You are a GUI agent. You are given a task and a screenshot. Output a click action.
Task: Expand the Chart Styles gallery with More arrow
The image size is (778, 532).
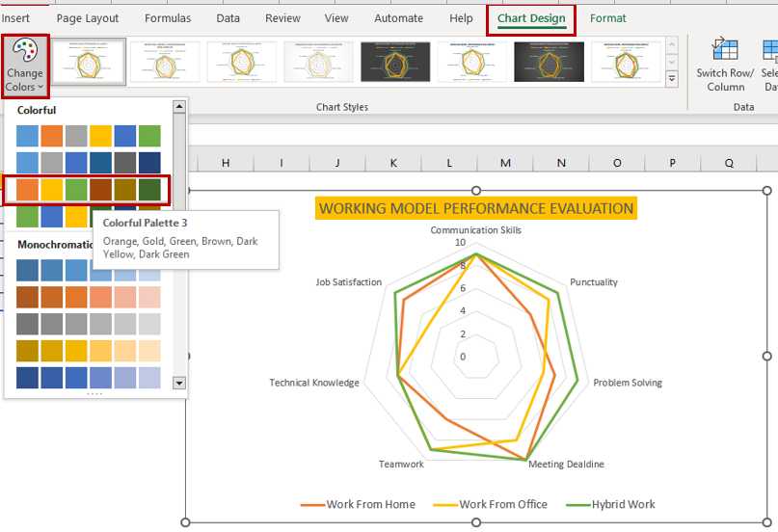click(x=672, y=79)
